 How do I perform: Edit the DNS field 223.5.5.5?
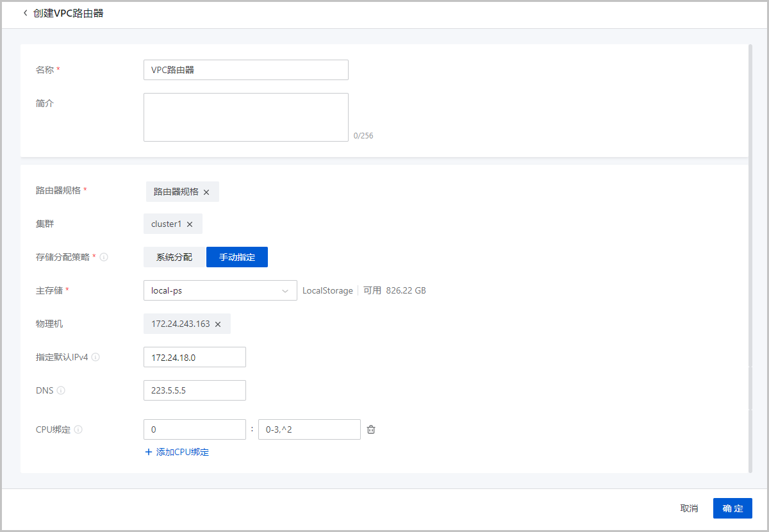click(195, 390)
